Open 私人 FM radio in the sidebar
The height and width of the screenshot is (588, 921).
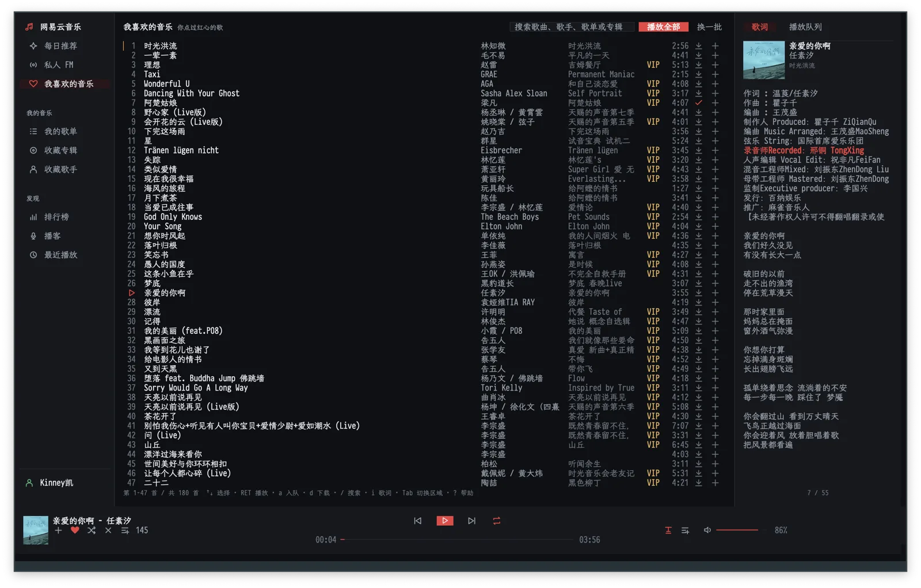(x=52, y=65)
